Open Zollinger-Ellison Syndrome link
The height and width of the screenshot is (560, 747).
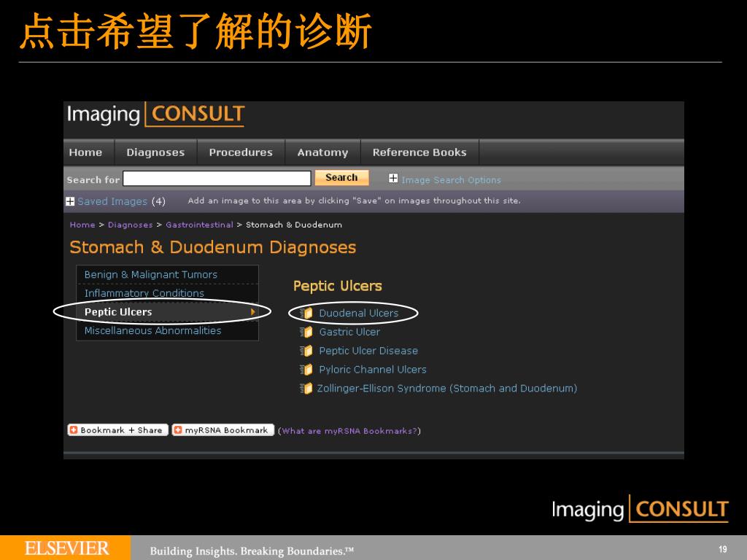447,389
